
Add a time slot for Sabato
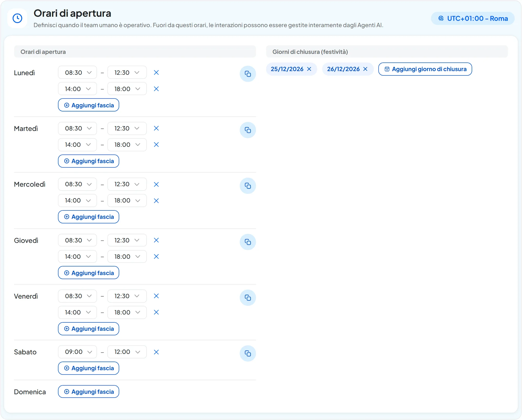click(x=88, y=368)
